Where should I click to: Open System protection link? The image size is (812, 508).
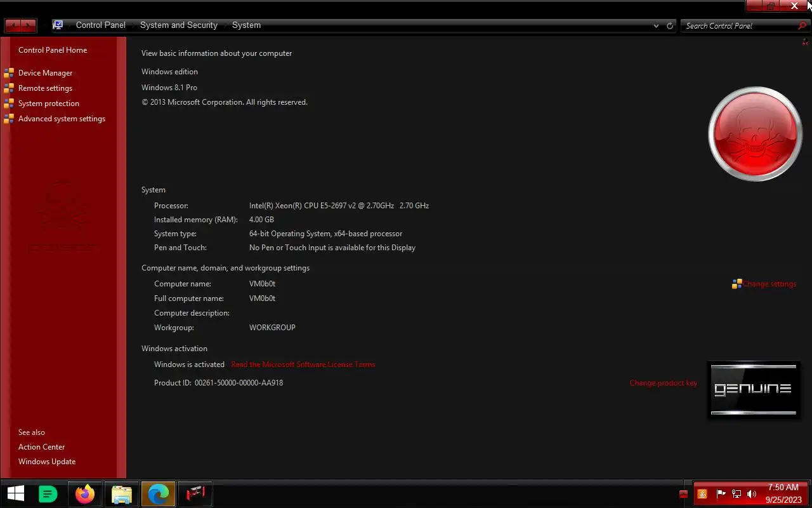[x=49, y=104]
